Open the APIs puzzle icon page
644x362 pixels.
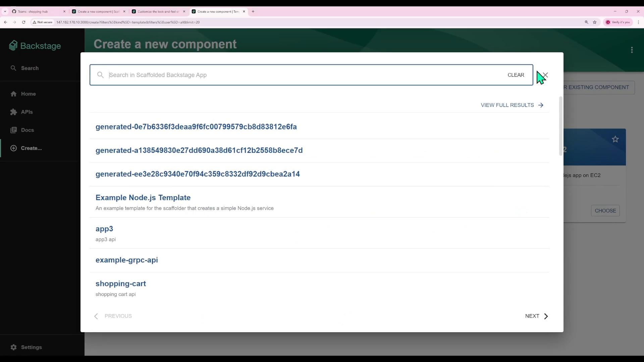click(13, 112)
